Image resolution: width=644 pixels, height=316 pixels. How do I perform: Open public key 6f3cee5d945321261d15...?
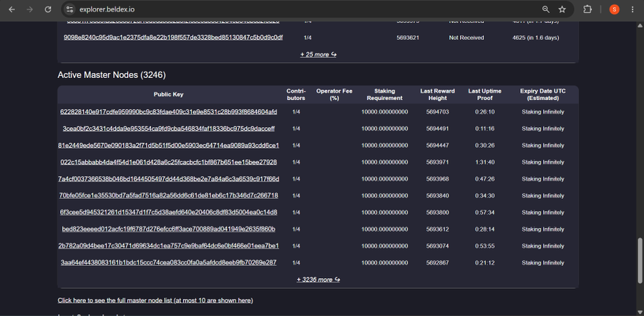click(168, 212)
